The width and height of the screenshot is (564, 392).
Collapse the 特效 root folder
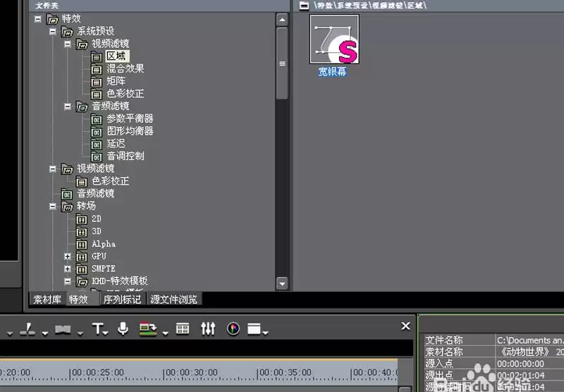[x=38, y=19]
